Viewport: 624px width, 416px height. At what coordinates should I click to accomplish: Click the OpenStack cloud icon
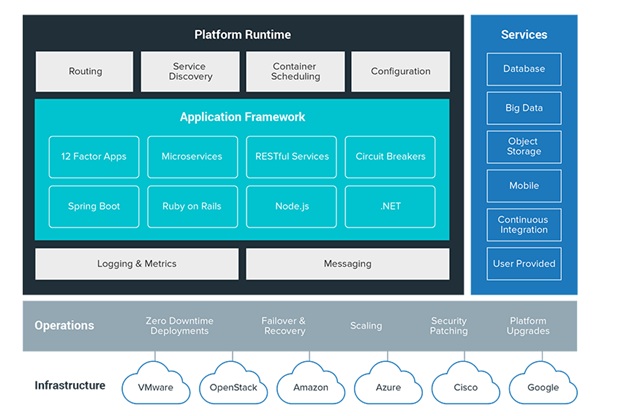(233, 383)
